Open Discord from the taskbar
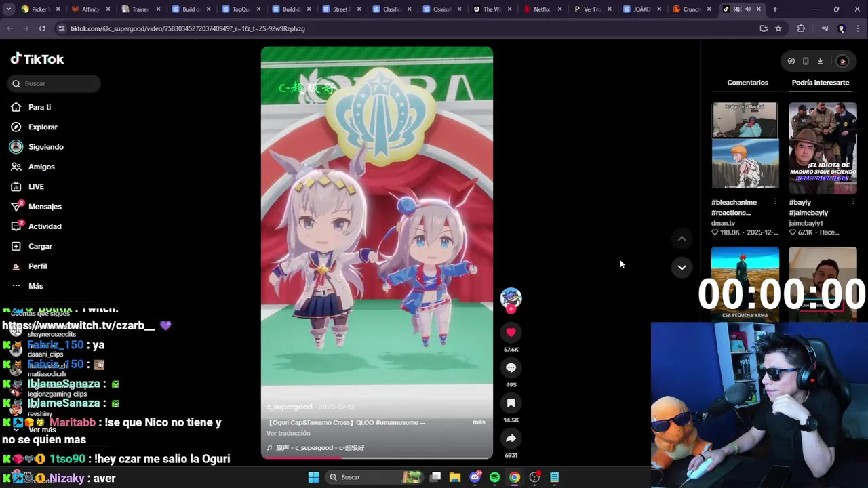Screen dimensions: 868x488 tap(475, 477)
